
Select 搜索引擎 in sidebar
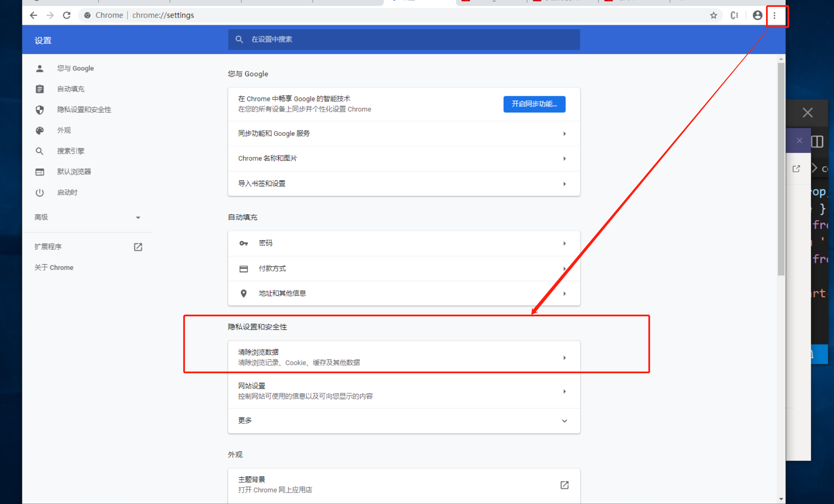pos(71,151)
